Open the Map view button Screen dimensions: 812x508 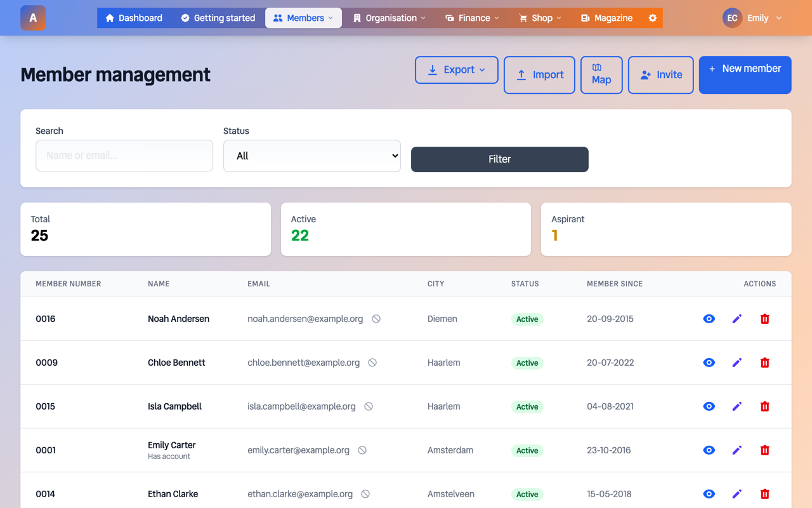601,75
